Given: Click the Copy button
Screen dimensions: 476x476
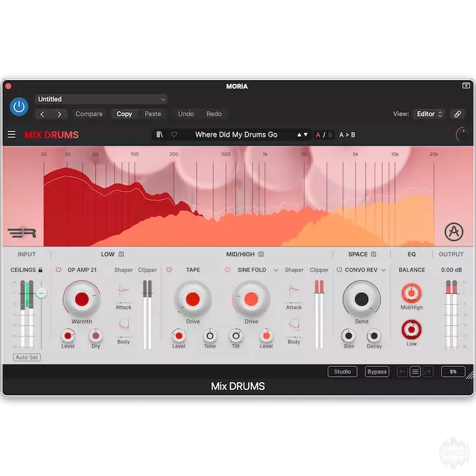Looking at the screenshot, I should pyautogui.click(x=124, y=114).
